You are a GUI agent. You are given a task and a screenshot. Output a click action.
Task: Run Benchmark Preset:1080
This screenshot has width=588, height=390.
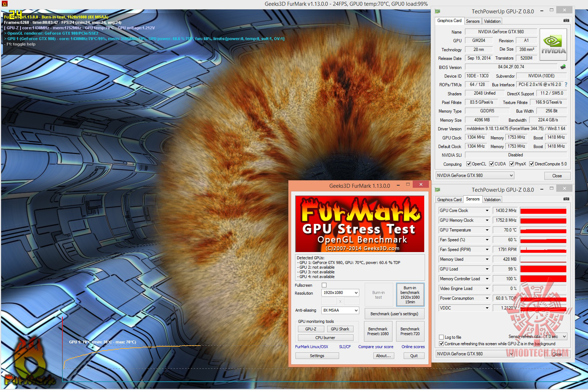click(x=378, y=331)
